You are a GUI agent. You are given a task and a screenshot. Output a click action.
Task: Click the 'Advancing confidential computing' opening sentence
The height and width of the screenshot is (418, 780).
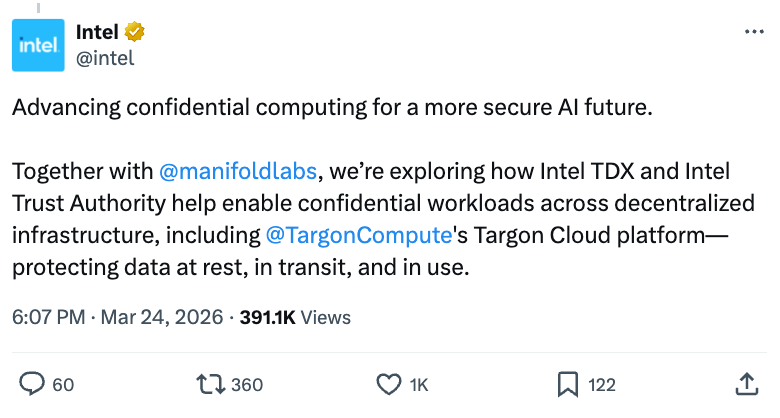[x=332, y=108]
